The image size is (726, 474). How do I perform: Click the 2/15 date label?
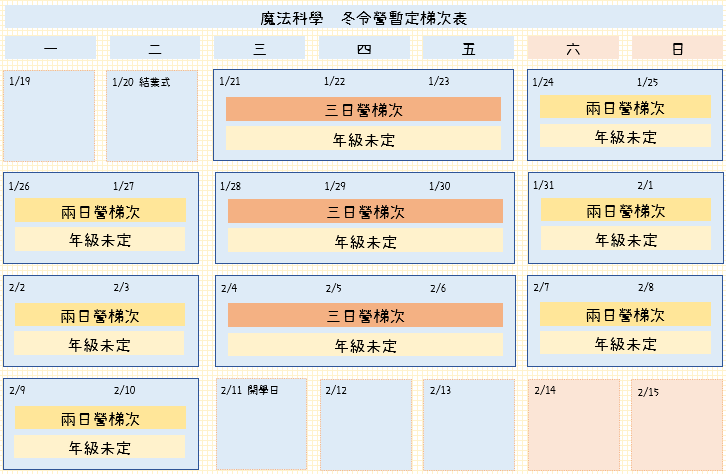coord(648,392)
